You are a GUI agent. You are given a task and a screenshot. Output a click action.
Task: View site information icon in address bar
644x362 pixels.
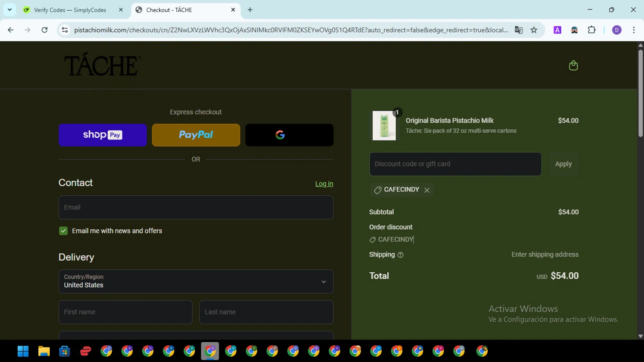(65, 30)
